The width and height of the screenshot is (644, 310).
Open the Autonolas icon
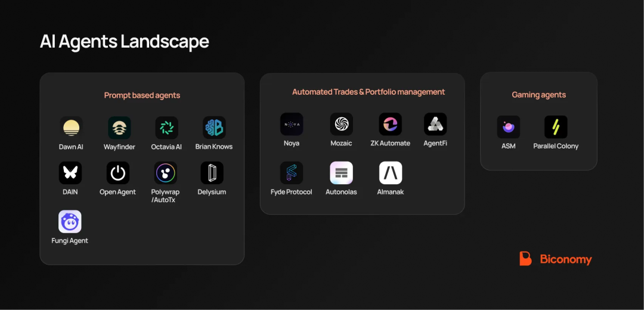341,173
